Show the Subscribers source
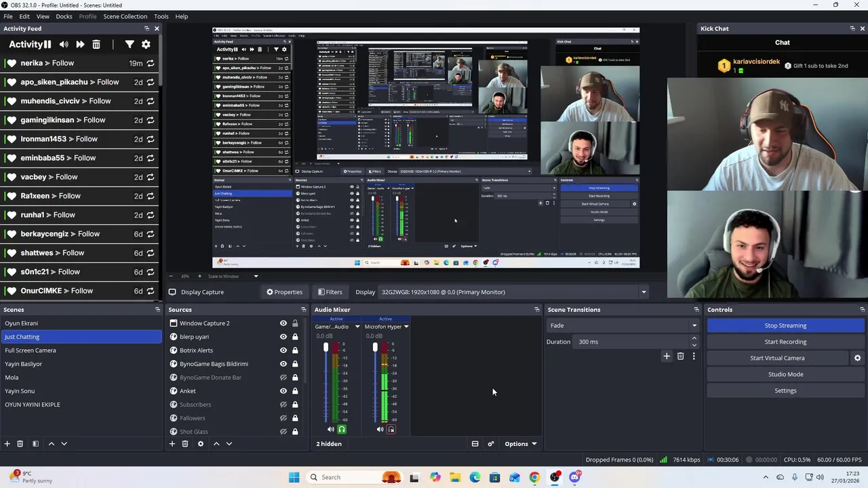Viewport: 868px width, 488px height. point(283,405)
